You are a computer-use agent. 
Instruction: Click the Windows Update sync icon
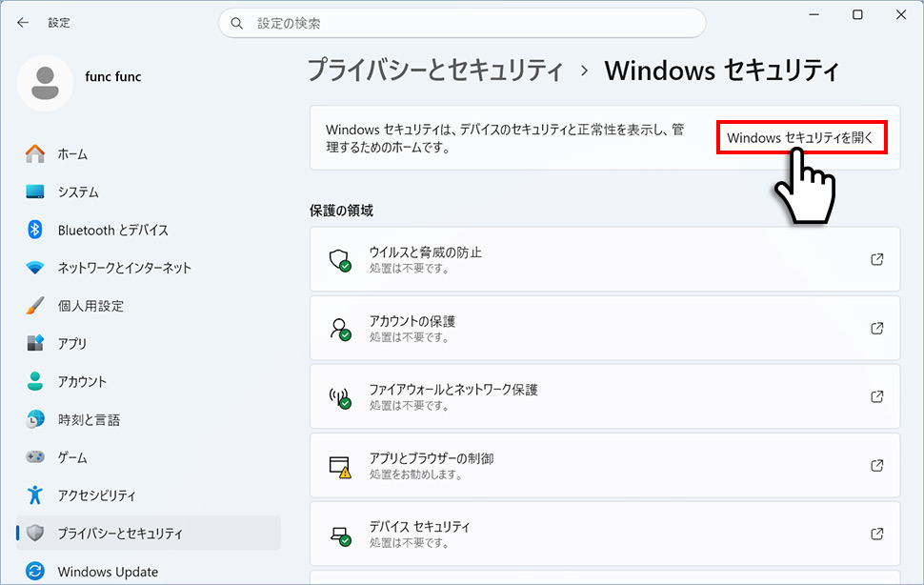pyautogui.click(x=35, y=571)
